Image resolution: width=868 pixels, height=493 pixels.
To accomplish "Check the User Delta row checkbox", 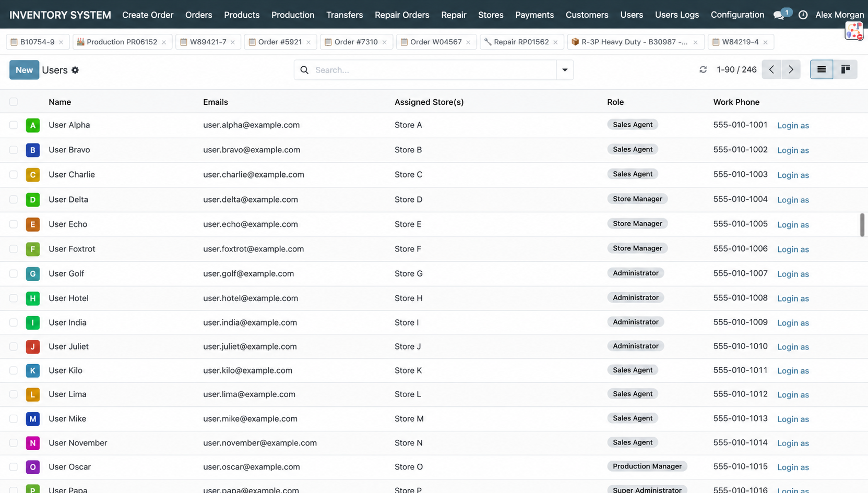I will [14, 199].
